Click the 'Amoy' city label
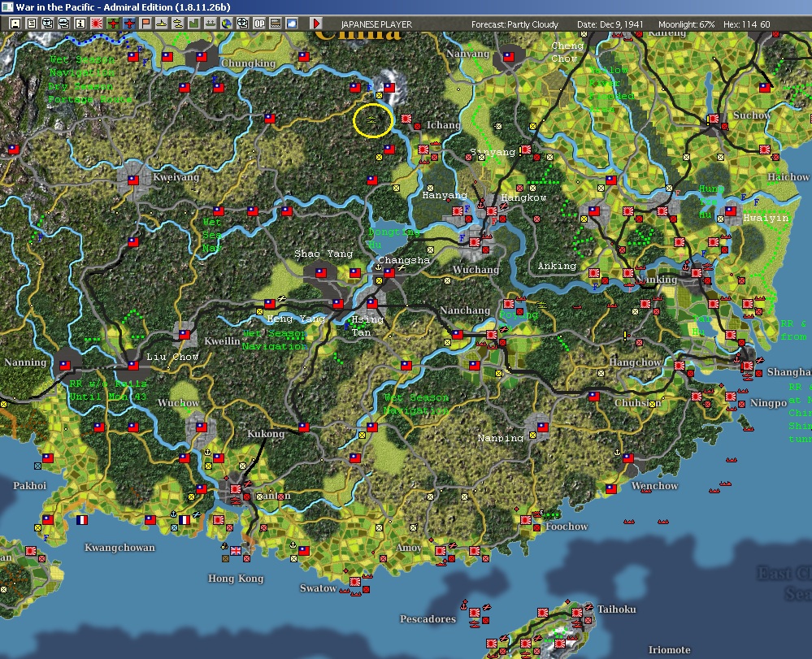The image size is (812, 659). [409, 548]
